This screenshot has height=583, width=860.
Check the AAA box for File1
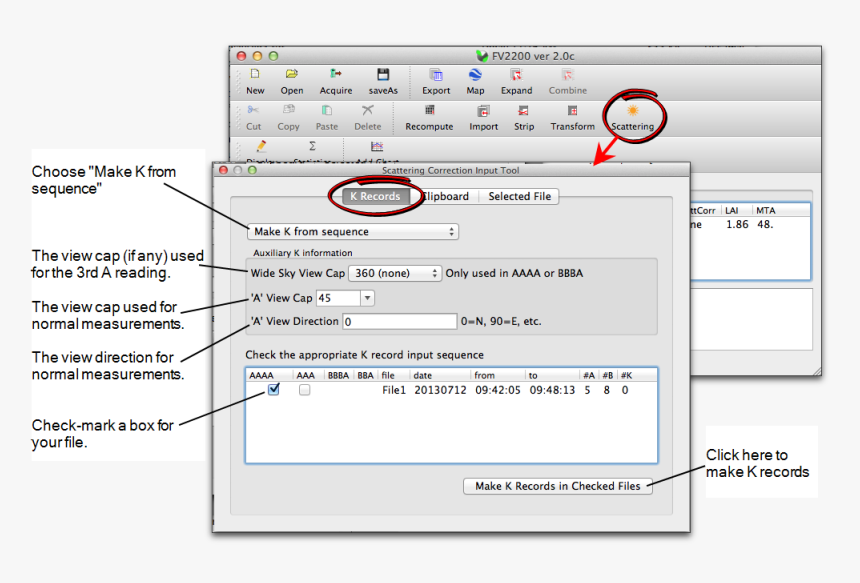coord(304,390)
